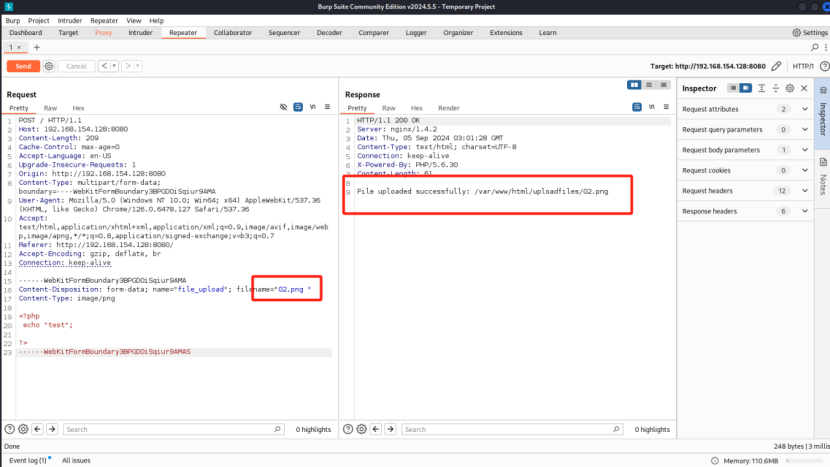Open Event log in status bar

29,461
